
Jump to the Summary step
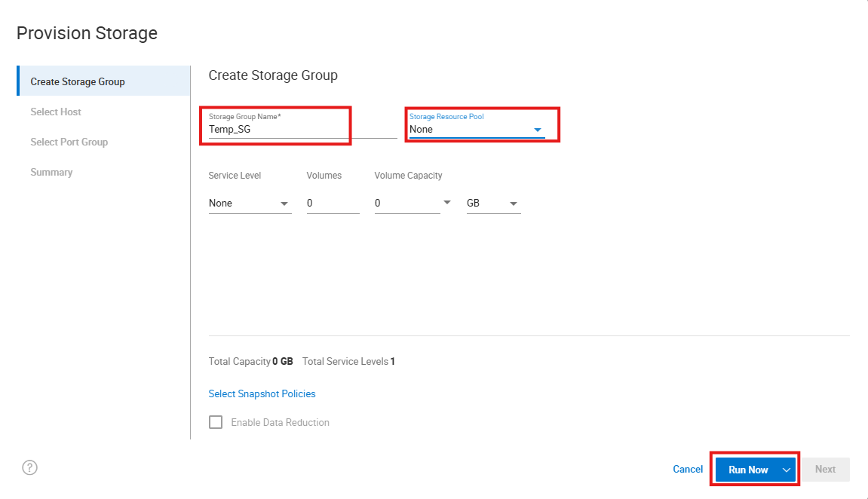click(x=51, y=172)
